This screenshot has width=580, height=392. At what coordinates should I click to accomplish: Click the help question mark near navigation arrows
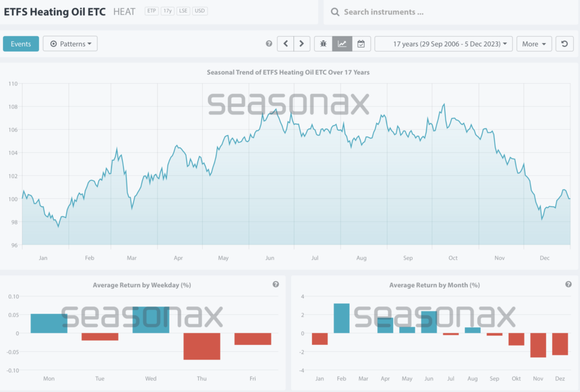point(268,44)
